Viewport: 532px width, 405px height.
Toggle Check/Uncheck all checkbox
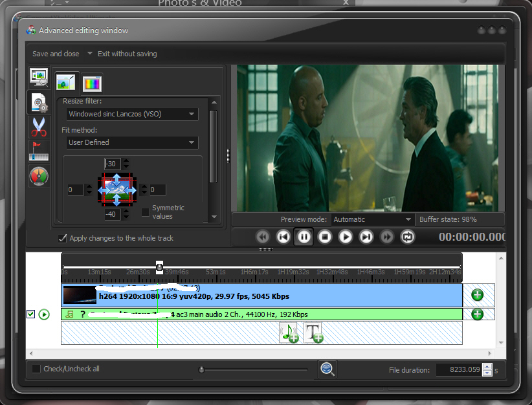click(x=36, y=369)
